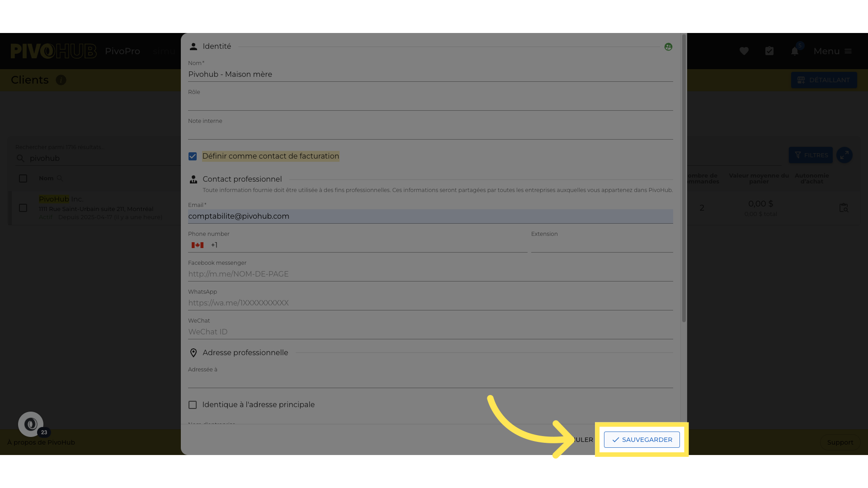Click the info icon next to Clients
The width and height of the screenshot is (868, 488).
61,80
